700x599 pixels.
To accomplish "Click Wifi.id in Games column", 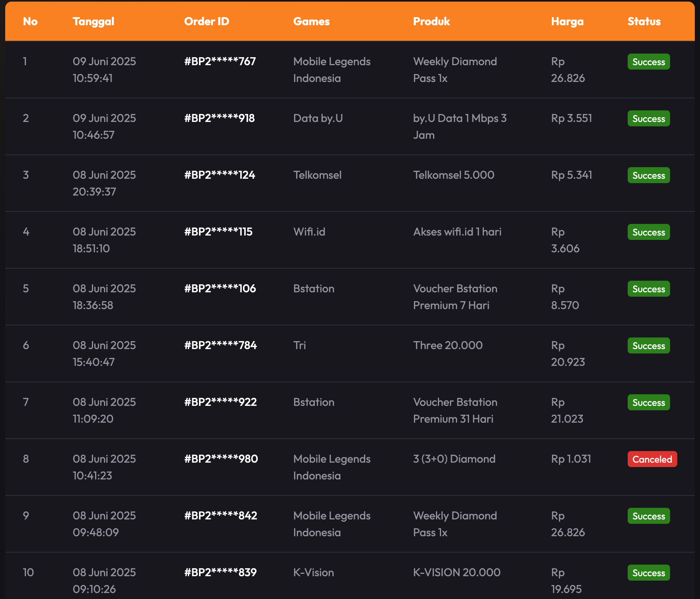I will coord(309,232).
